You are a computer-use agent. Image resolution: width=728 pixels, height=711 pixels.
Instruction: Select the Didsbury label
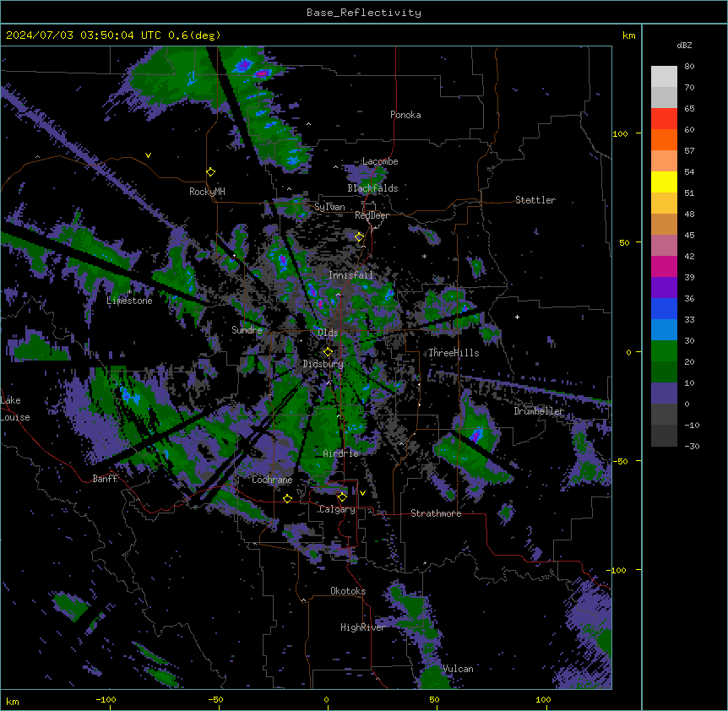click(x=323, y=364)
